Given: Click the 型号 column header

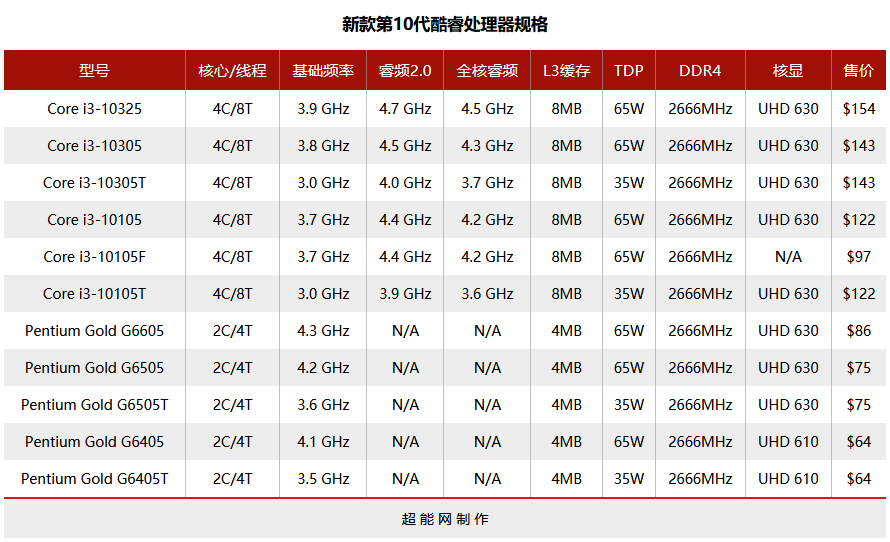Looking at the screenshot, I should click(94, 70).
